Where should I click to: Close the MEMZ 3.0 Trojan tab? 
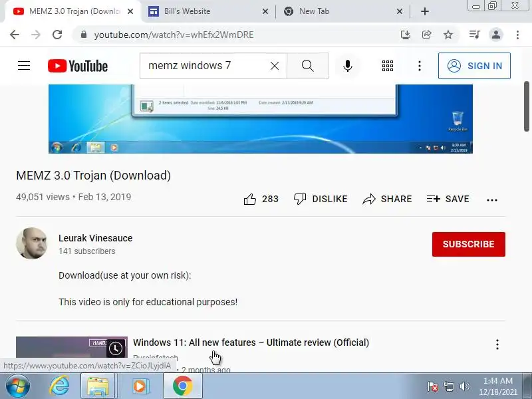[x=130, y=11]
